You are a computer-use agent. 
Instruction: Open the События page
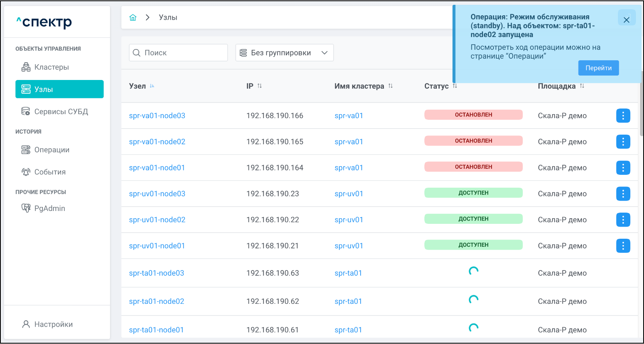point(50,172)
